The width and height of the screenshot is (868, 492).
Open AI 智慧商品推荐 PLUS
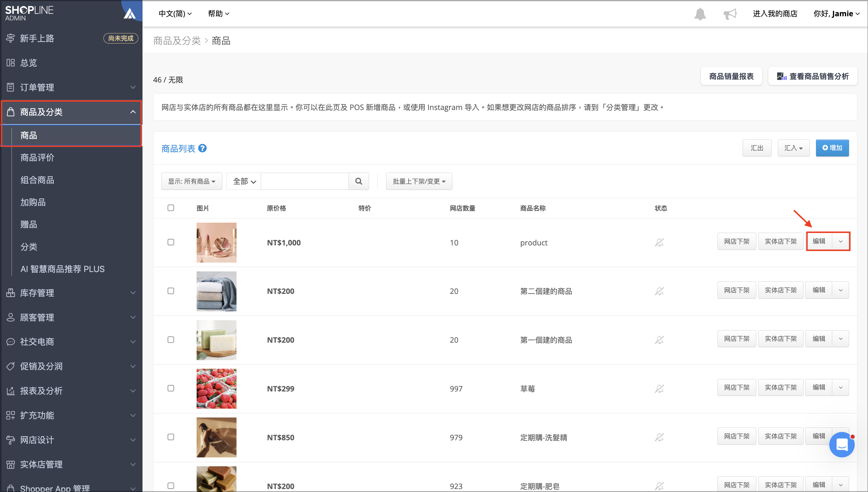(x=62, y=269)
